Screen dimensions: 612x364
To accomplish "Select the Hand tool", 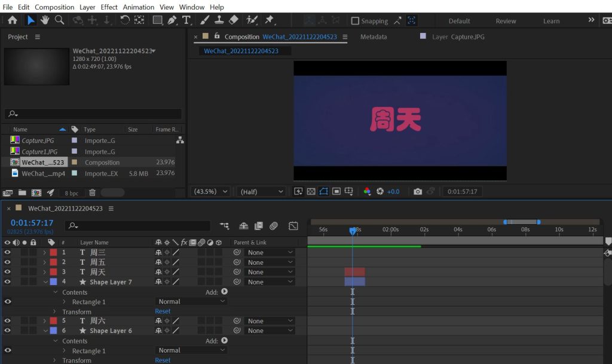I will [x=45, y=20].
